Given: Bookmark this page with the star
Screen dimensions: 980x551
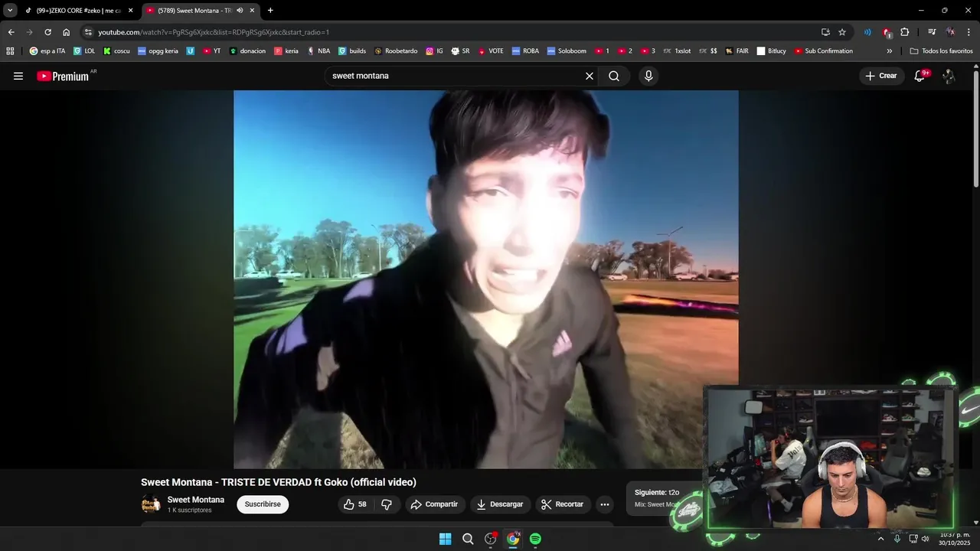Looking at the screenshot, I should click(842, 32).
